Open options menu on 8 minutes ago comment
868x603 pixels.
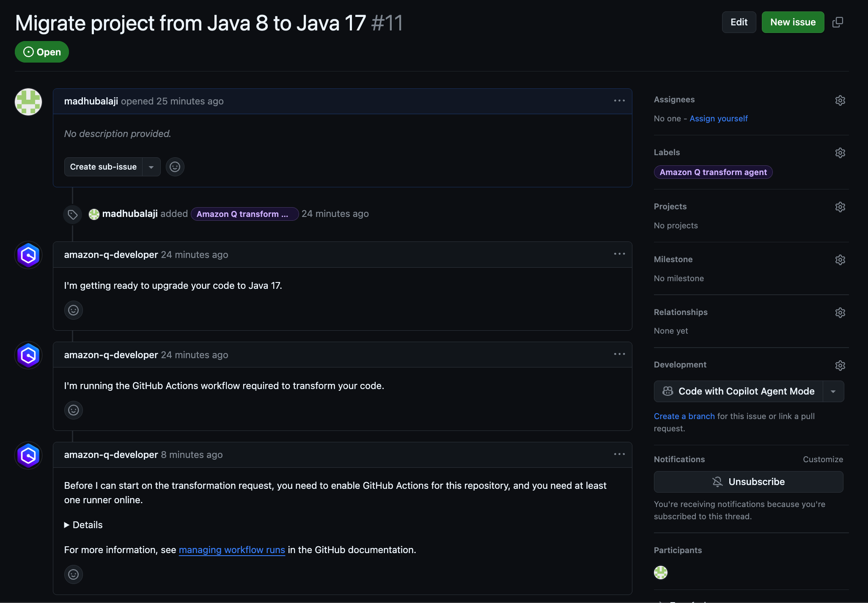click(619, 454)
